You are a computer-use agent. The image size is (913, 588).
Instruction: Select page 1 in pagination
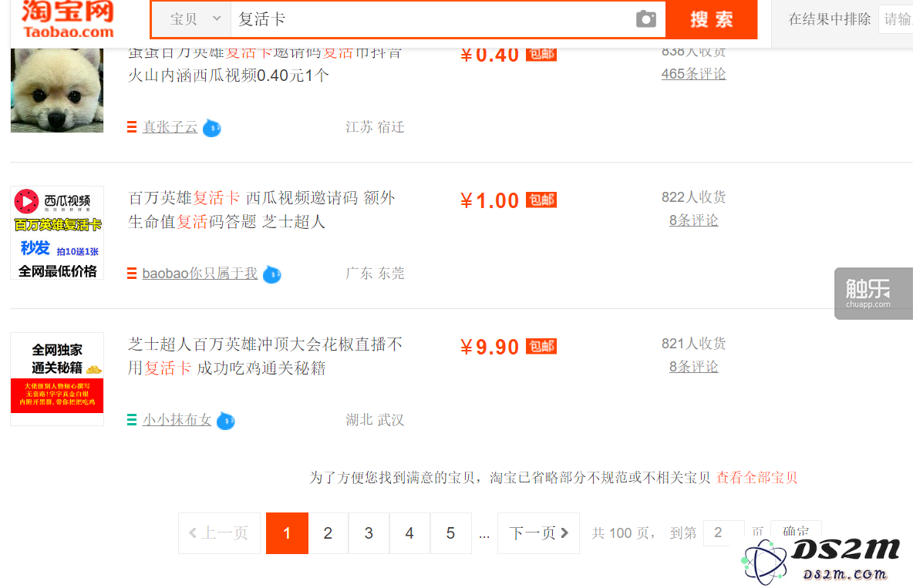coord(287,533)
